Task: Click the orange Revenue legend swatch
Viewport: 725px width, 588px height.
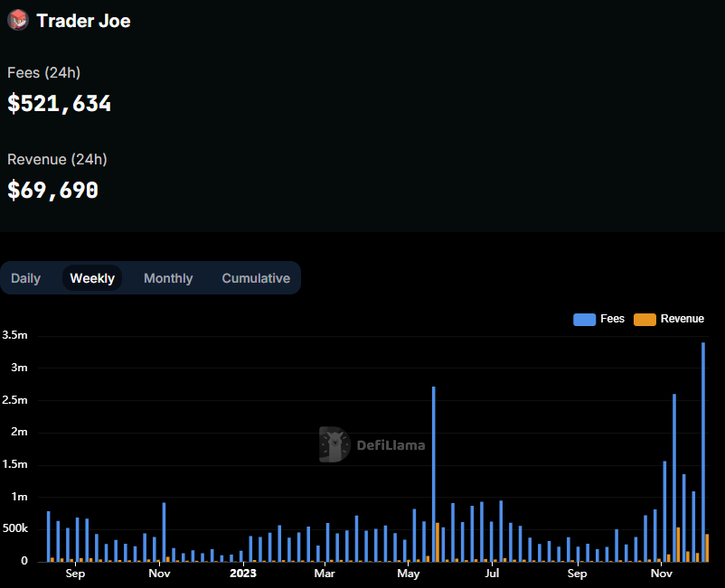Action: pos(645,320)
